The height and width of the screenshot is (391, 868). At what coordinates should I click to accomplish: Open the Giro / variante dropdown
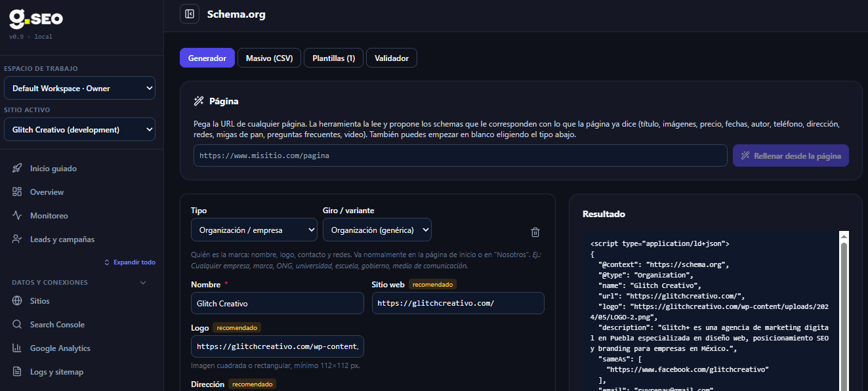(x=377, y=230)
